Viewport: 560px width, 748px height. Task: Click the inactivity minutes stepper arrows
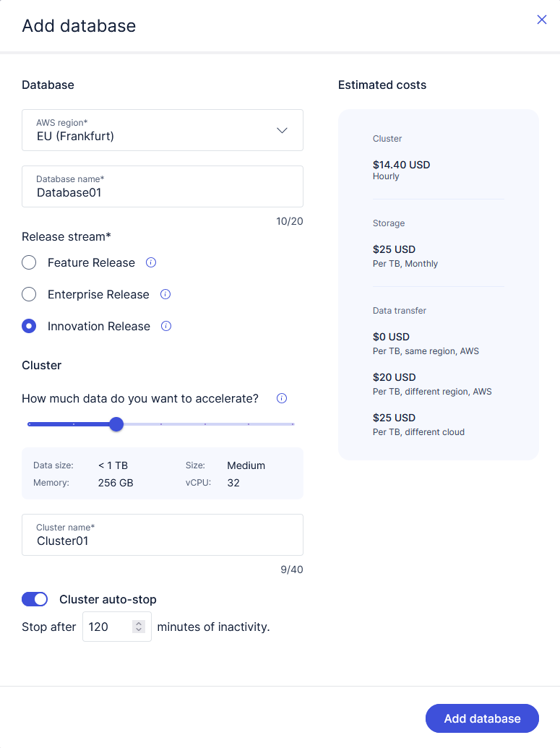[139, 627]
